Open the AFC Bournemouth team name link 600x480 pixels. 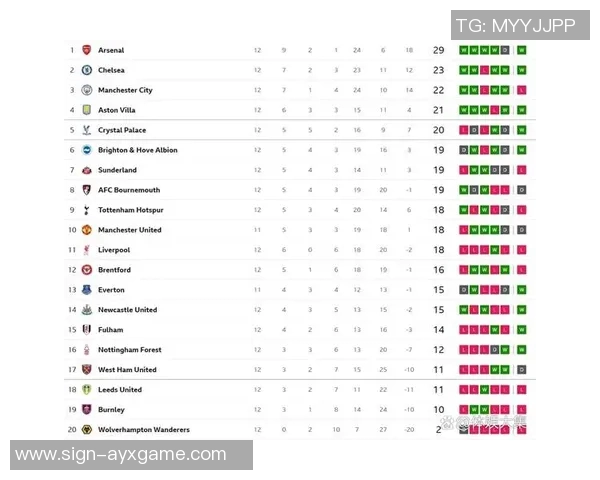click(129, 190)
